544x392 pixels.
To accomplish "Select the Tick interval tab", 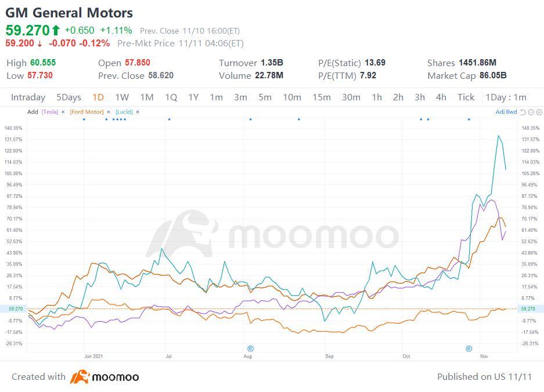I will pos(466,97).
